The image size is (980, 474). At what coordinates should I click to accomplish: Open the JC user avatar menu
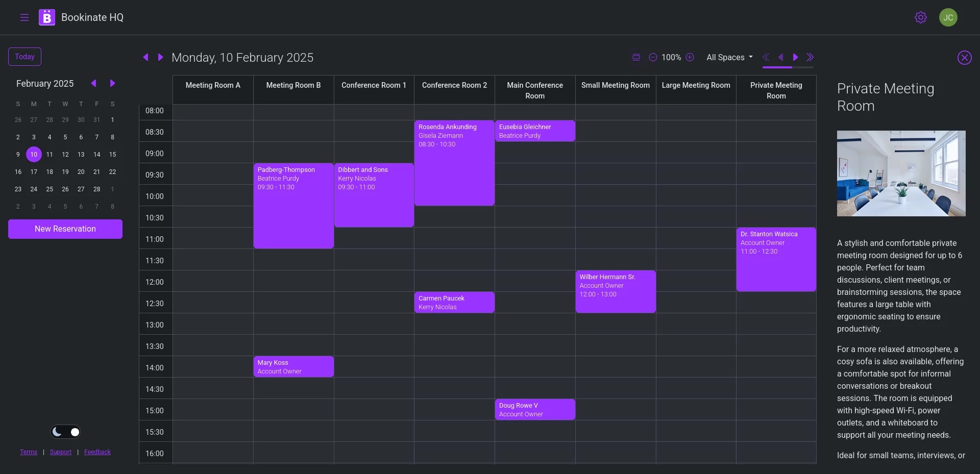point(948,17)
